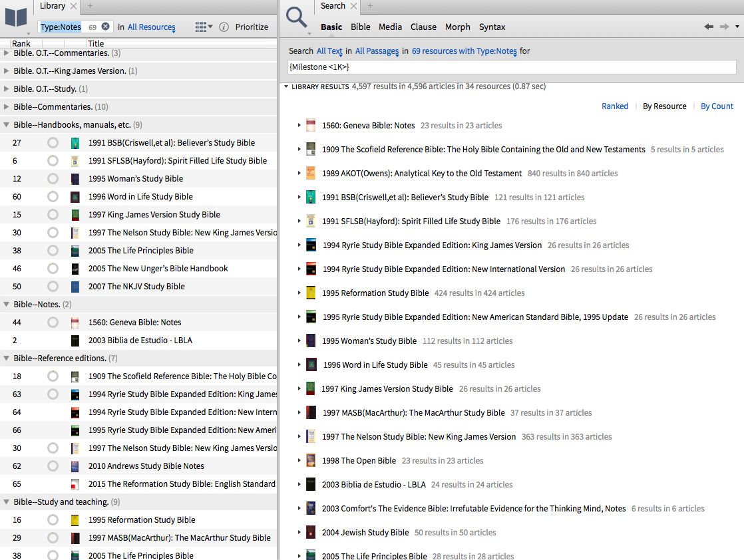Image resolution: width=744 pixels, height=560 pixels.
Task: Expand Bible. O.T.--Commentaries group
Action: [x=6, y=53]
